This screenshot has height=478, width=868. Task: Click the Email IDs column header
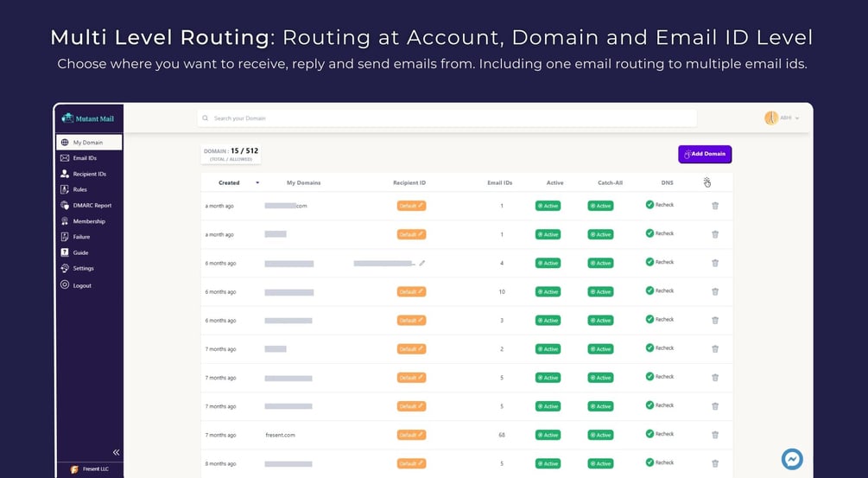coord(499,182)
